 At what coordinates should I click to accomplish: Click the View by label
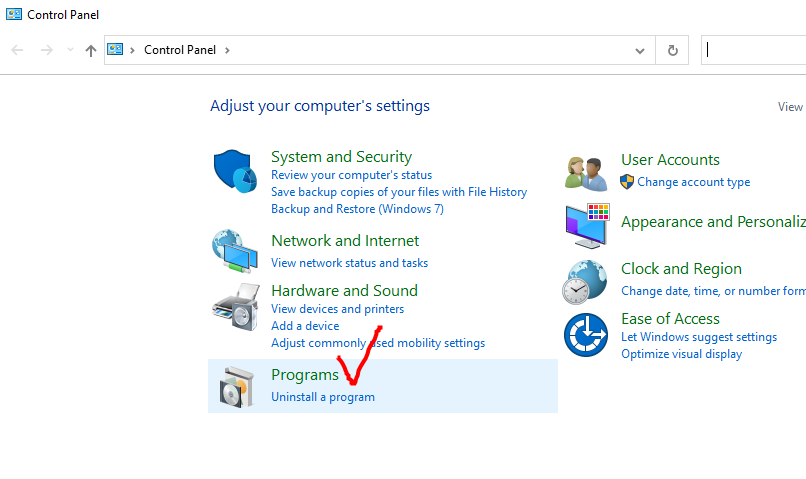(791, 107)
